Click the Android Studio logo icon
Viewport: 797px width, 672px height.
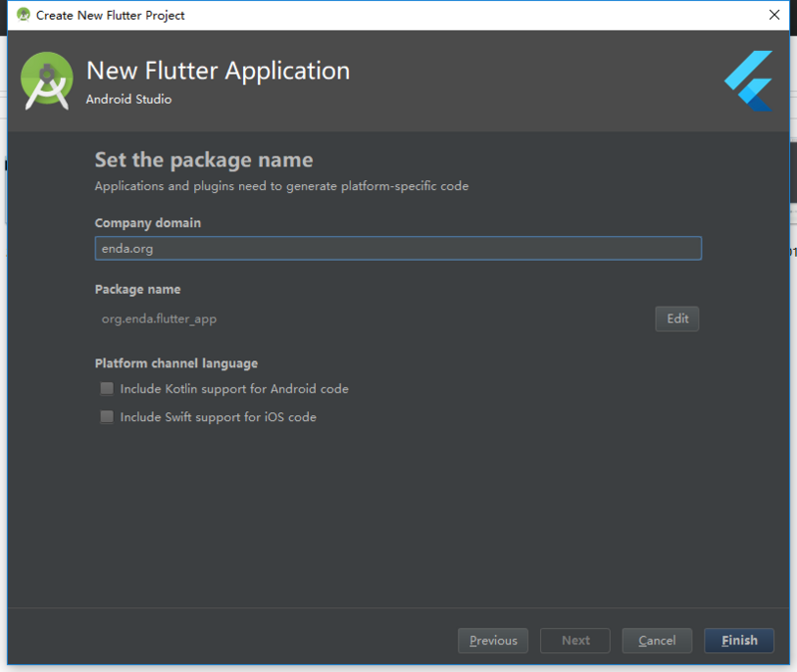(x=47, y=81)
